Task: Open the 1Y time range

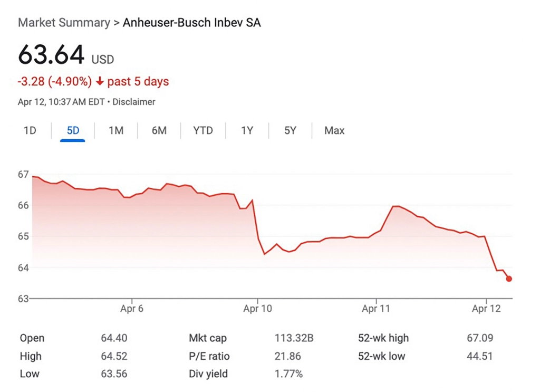Action: tap(247, 130)
